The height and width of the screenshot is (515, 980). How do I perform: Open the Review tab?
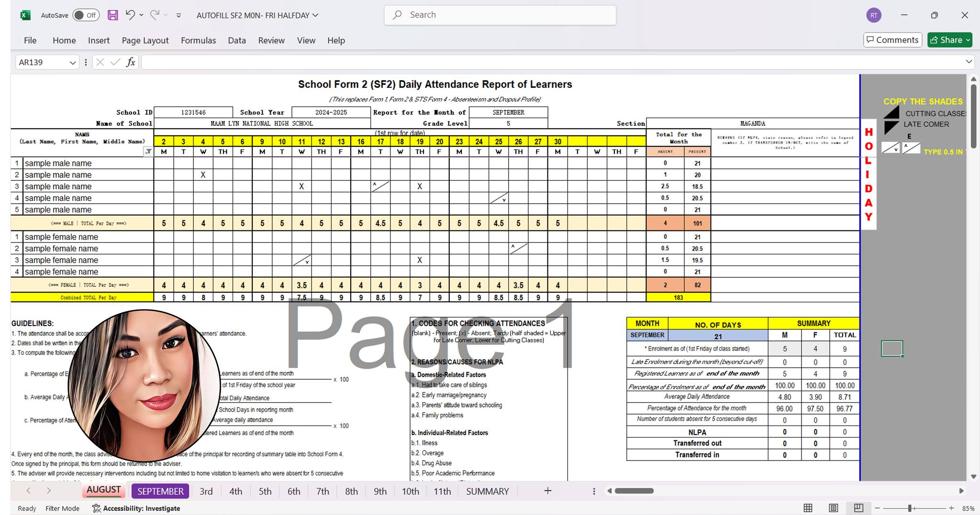(x=271, y=40)
